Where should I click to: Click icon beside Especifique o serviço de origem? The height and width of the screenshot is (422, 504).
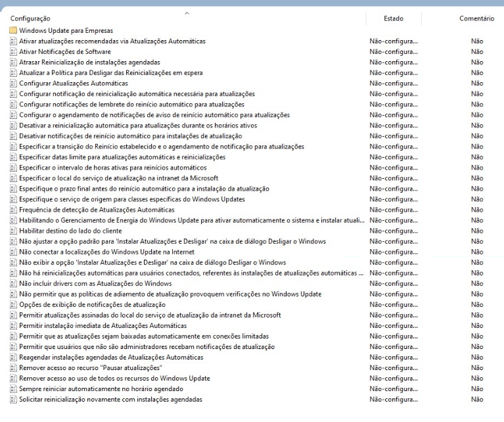13,199
